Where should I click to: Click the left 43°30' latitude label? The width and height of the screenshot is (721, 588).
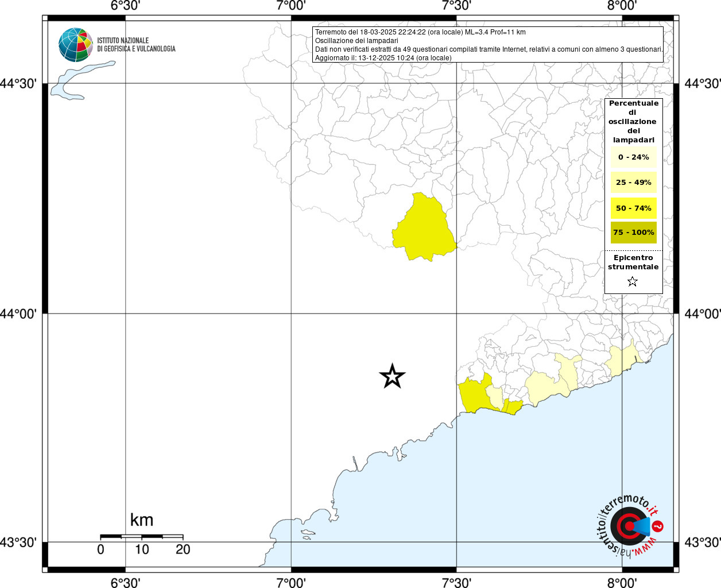point(18,542)
